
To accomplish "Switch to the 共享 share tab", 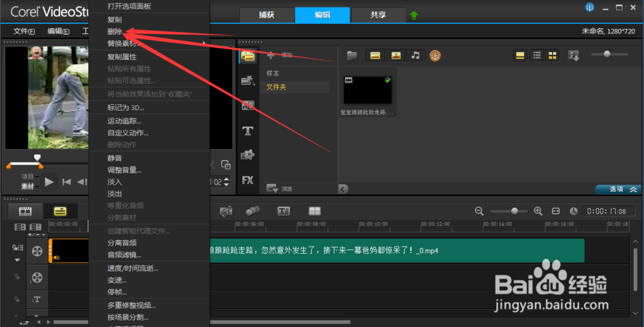I will point(378,15).
